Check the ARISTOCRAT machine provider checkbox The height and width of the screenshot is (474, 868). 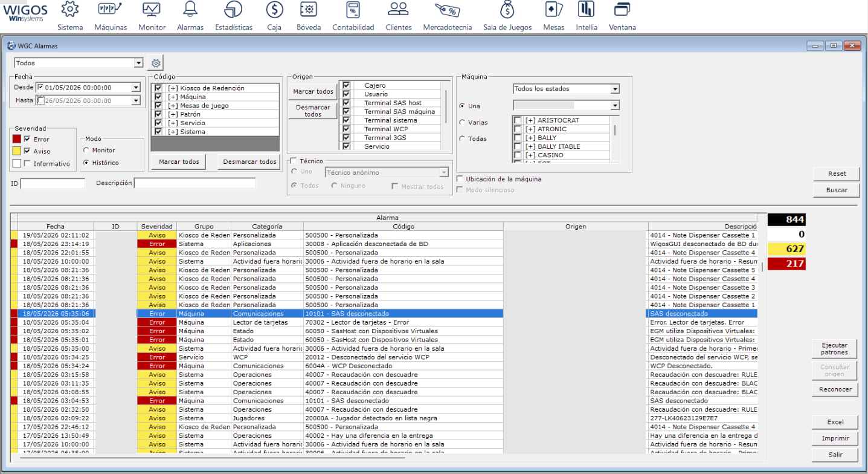(x=518, y=120)
